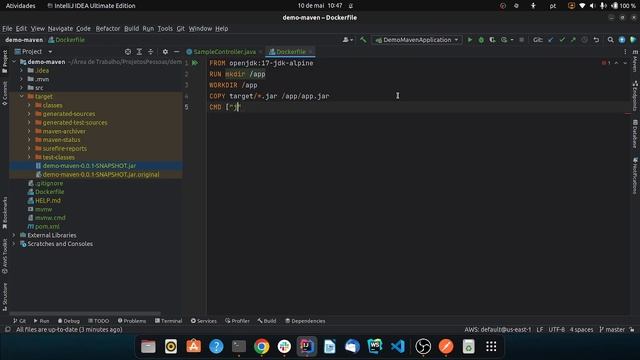Collapse the demo-maven root node
The image size is (640, 360).
(x=14, y=62)
